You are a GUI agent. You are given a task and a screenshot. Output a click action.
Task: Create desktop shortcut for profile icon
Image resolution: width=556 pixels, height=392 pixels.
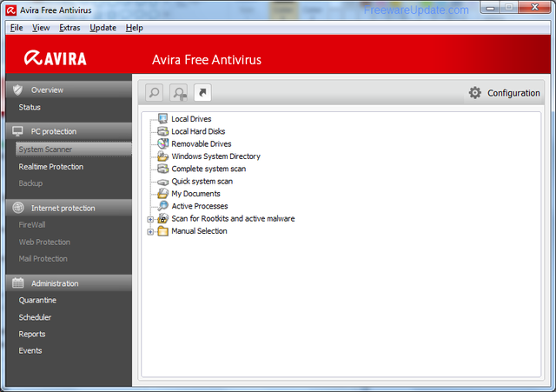coord(202,93)
